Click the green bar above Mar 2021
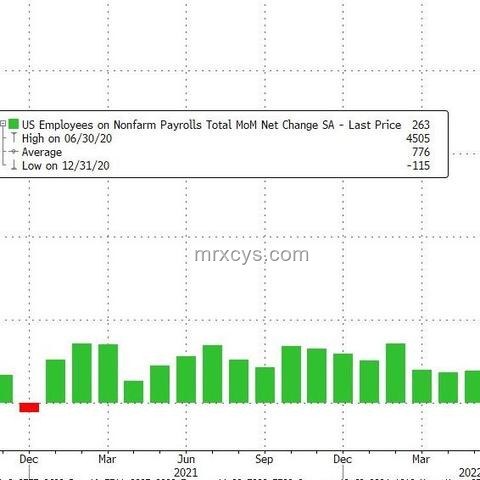480x480 pixels. [x=108, y=374]
